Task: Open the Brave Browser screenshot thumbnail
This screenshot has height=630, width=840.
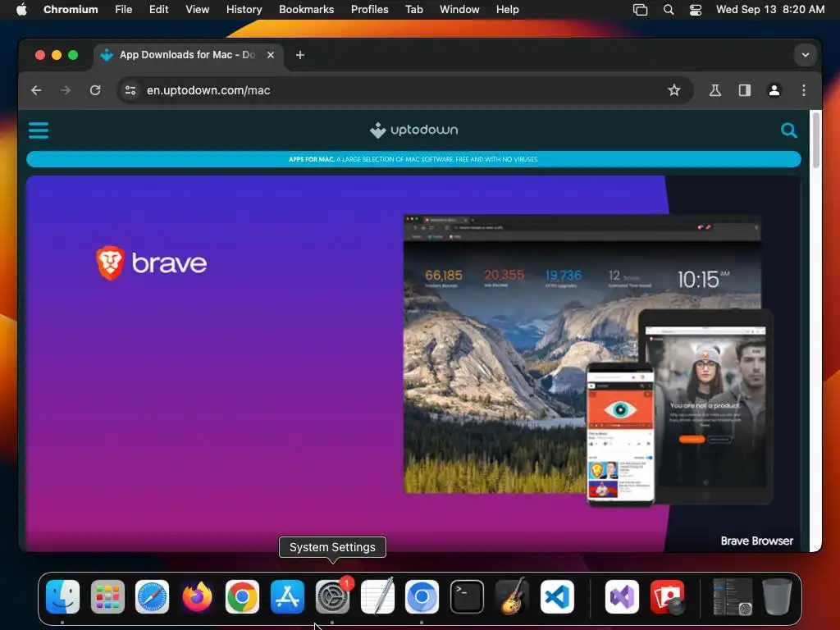Action: (587, 359)
